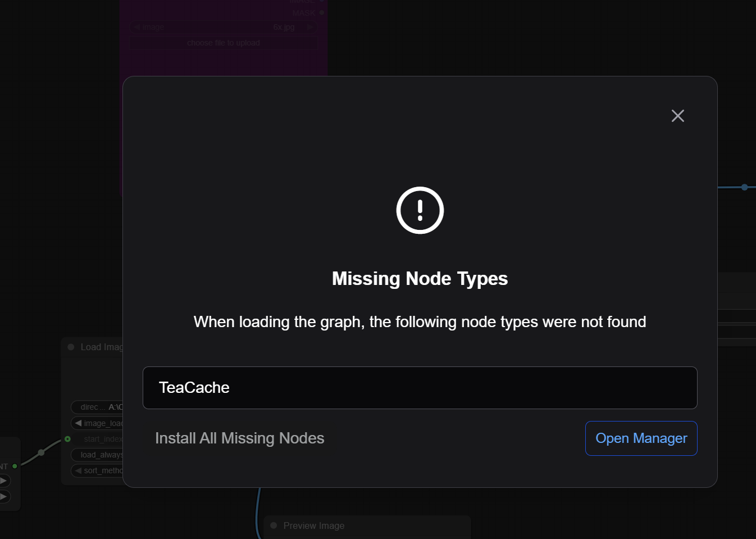The image size is (756, 539).
Task: Click the blue link dot at the right edge
Action: click(744, 187)
